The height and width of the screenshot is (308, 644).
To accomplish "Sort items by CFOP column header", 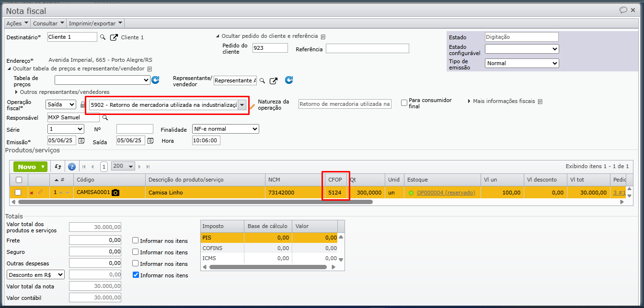I will click(335, 180).
